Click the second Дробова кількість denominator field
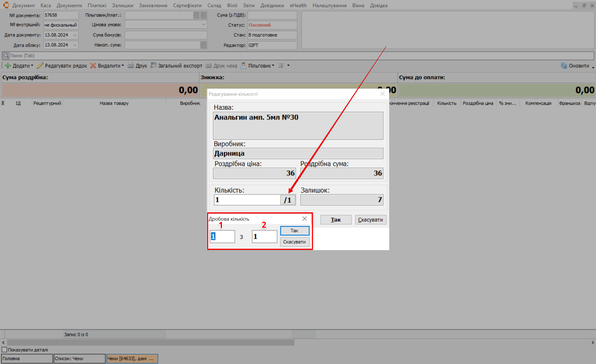This screenshot has height=364, width=596. (x=264, y=237)
